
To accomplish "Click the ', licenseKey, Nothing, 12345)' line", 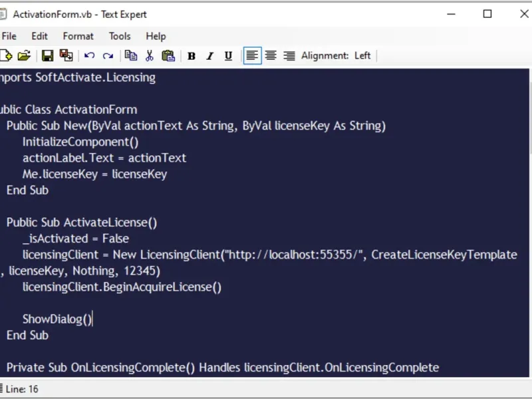I will click(x=80, y=271).
